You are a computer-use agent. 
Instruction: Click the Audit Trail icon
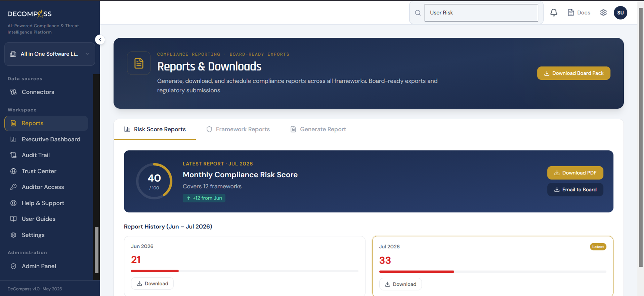[x=14, y=155]
